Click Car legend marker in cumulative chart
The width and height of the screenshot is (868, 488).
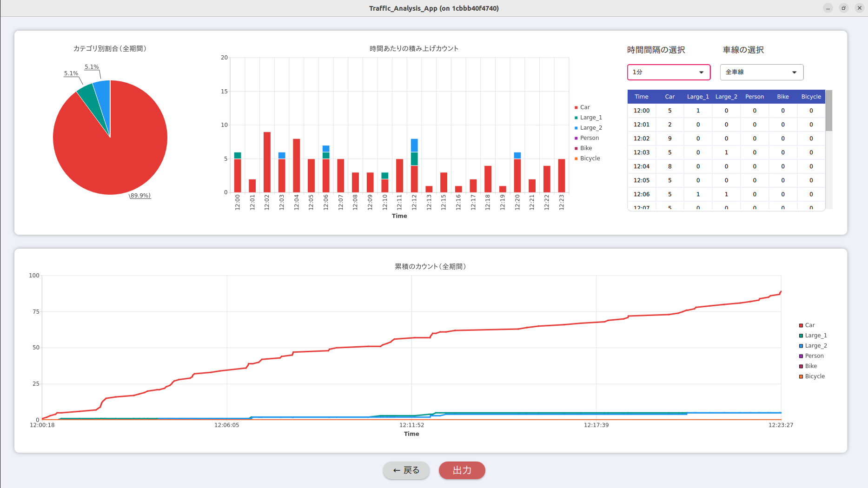click(801, 325)
